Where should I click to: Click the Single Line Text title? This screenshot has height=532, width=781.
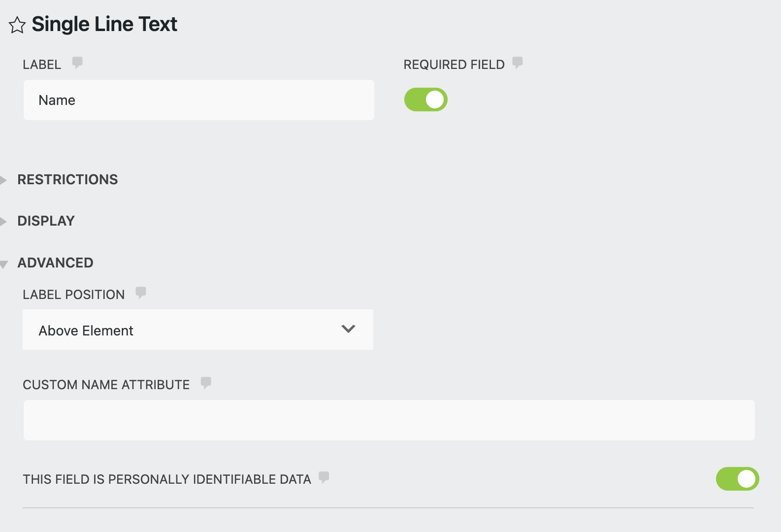(x=104, y=24)
